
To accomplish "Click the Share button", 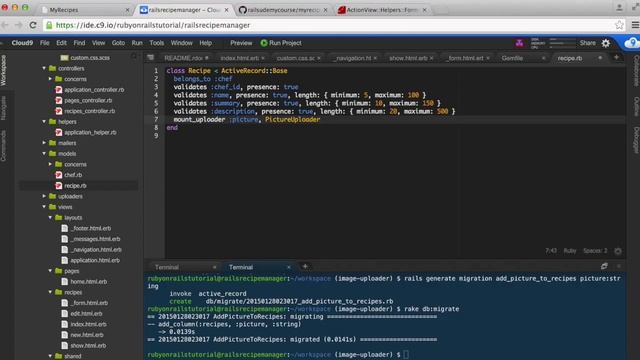I will pyautogui.click(x=587, y=43).
